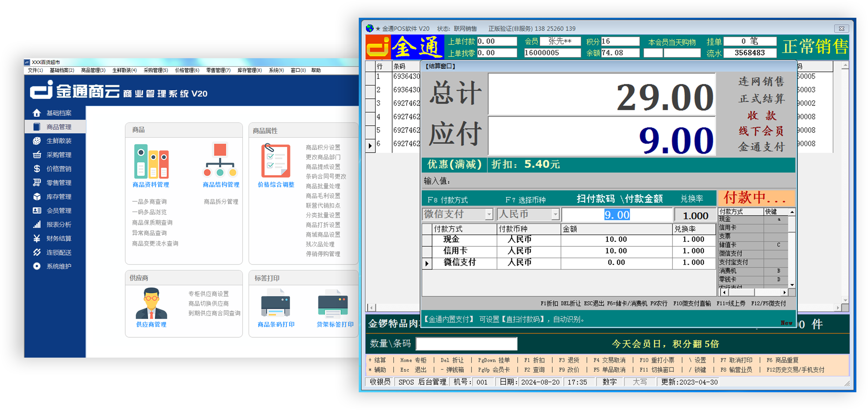Open the 商品管理(3) menu
Image resolution: width=868 pixels, height=410 pixels.
click(x=93, y=70)
